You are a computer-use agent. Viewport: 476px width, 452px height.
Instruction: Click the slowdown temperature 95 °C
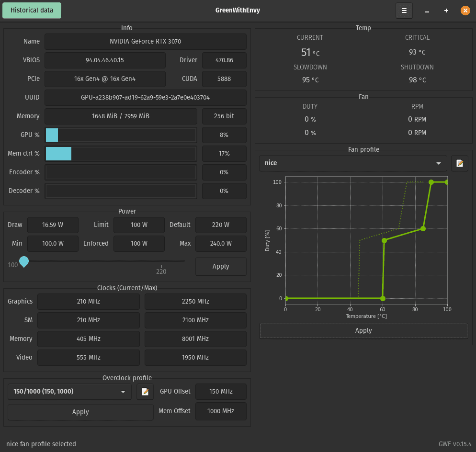310,80
